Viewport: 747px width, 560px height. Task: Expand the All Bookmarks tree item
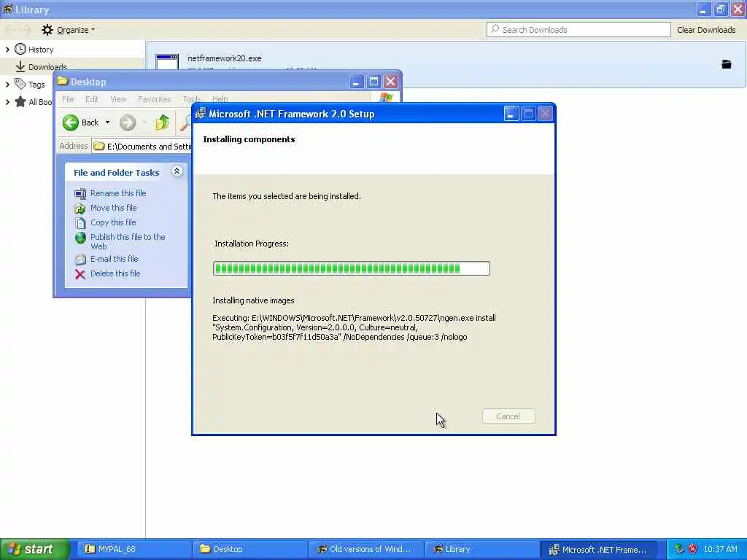[x=7, y=102]
